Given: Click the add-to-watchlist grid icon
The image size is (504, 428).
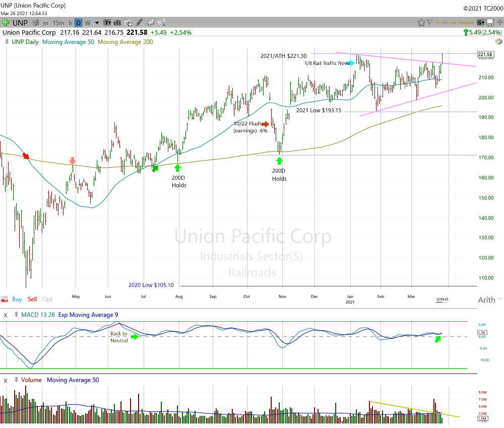Looking at the screenshot, I should [128, 23].
